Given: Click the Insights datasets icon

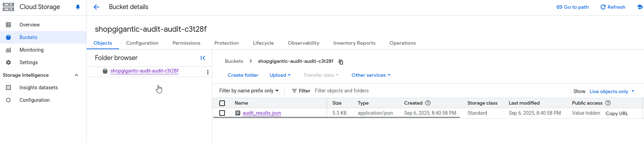Looking at the screenshot, I should [8, 88].
